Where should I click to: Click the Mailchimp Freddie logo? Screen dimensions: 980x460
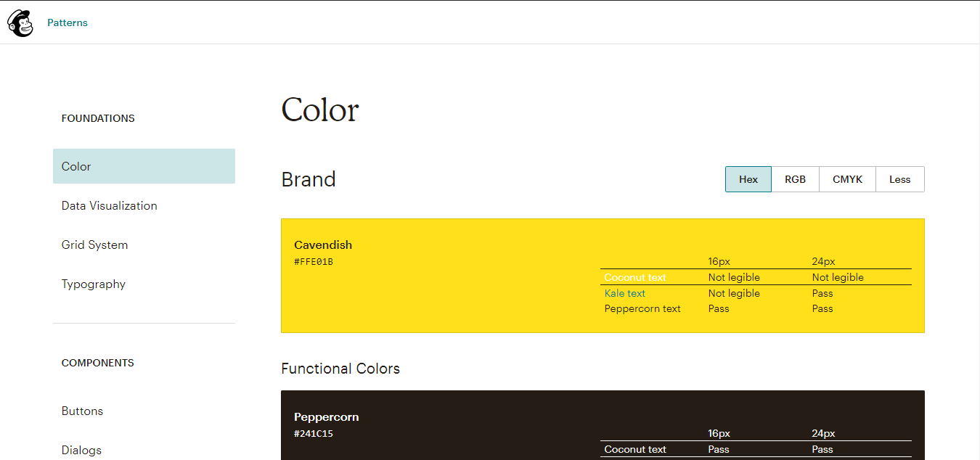20,22
